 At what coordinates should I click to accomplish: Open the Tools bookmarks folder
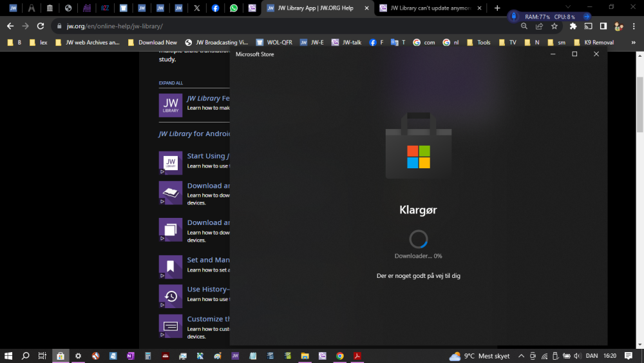click(478, 43)
